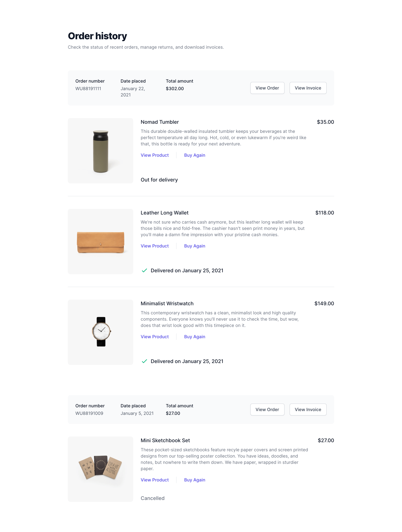402x532 pixels.
Task: Select the Minimalist Wristwatch product thumbnail
Action: (100, 332)
